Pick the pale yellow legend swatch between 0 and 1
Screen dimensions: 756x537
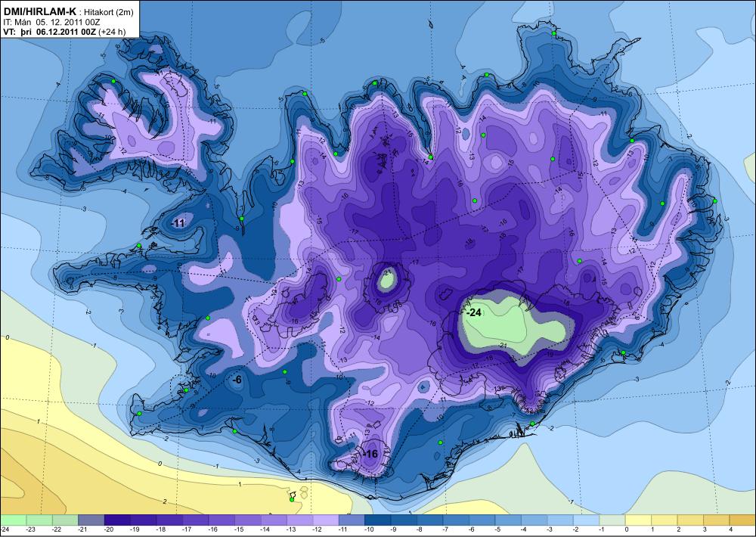(x=639, y=520)
